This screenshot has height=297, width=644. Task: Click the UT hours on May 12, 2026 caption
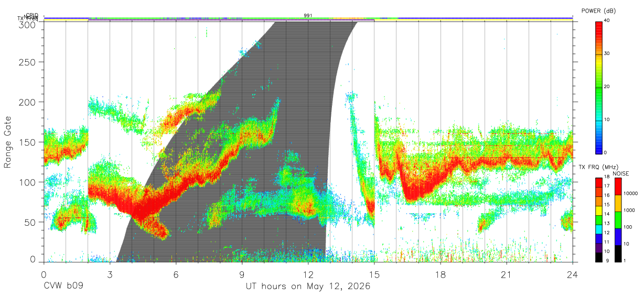click(308, 287)
